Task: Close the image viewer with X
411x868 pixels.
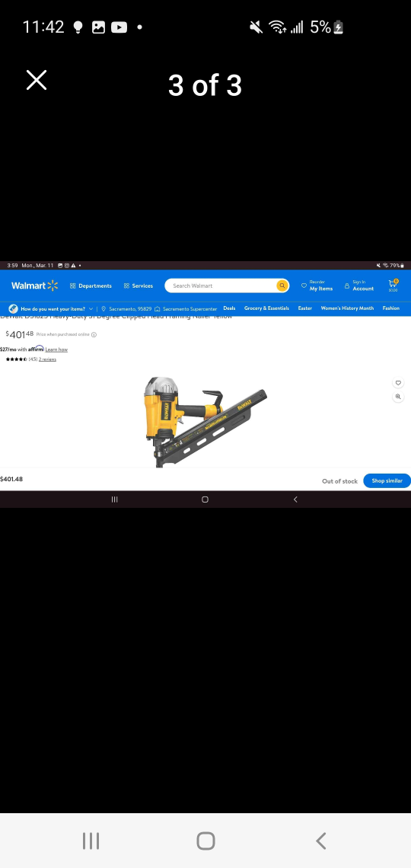Action: (37, 80)
